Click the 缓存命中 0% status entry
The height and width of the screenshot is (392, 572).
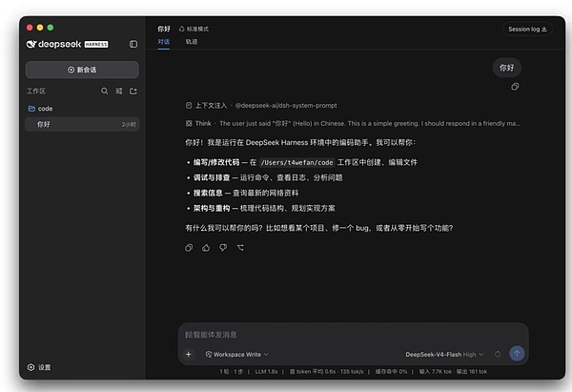(x=391, y=372)
